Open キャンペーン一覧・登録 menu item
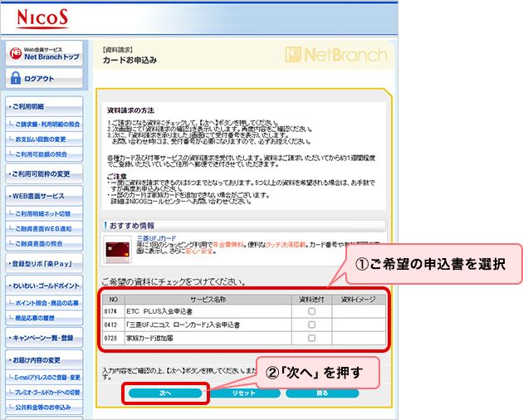 tap(43, 338)
